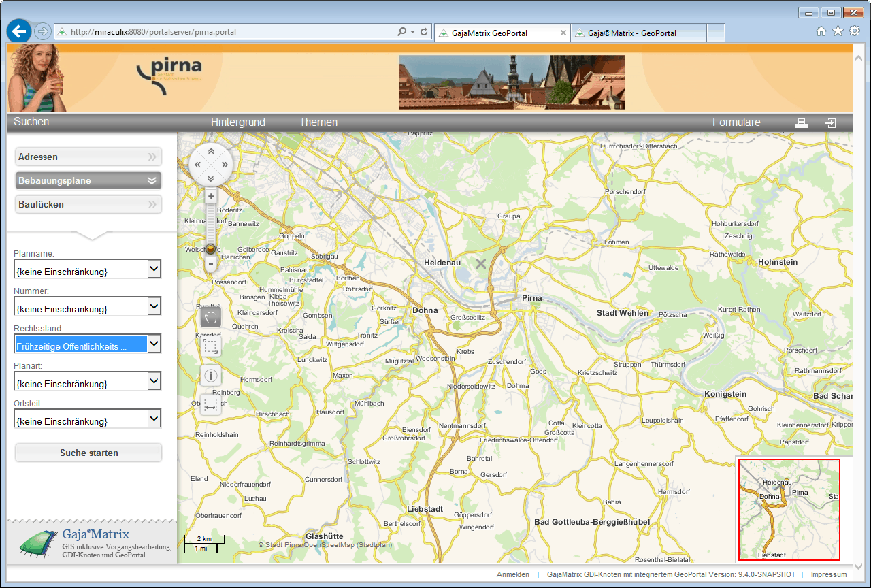Viewport: 871px width, 588px height.
Task: Zoom out with the minus button
Action: pos(211,263)
